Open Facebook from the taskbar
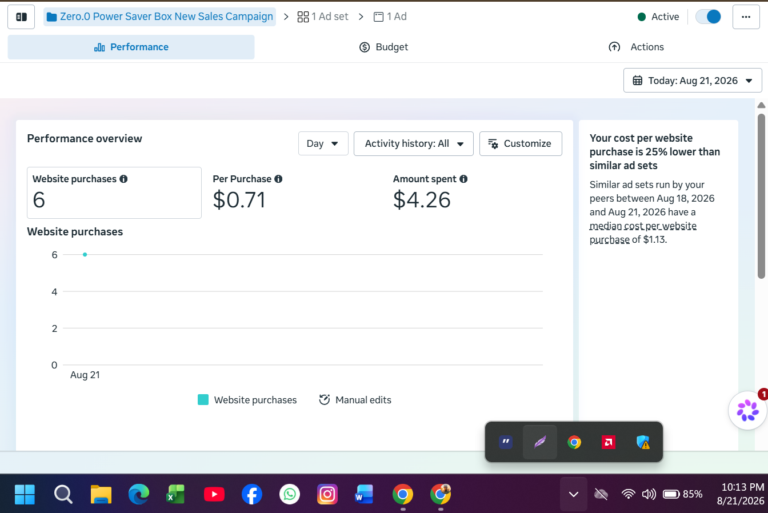Viewport: 768px width, 513px height. (252, 494)
